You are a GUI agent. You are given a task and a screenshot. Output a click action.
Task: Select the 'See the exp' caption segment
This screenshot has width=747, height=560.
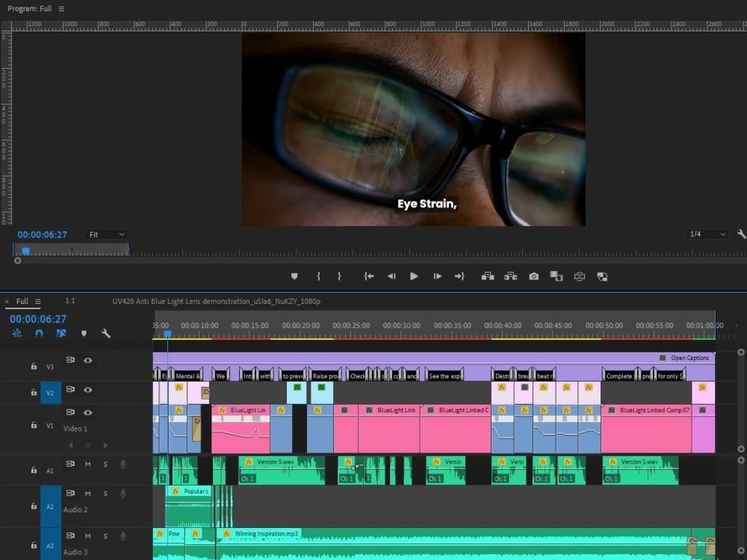[444, 376]
